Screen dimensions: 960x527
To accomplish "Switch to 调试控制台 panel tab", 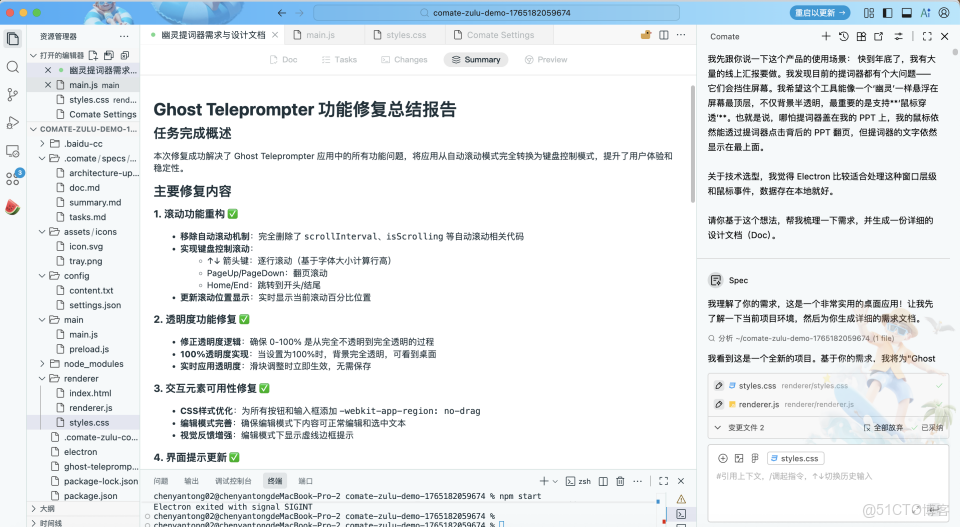I will pyautogui.click(x=233, y=481).
